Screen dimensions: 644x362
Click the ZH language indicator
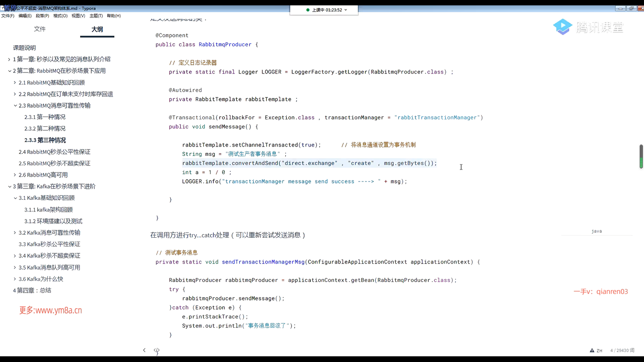(x=599, y=351)
